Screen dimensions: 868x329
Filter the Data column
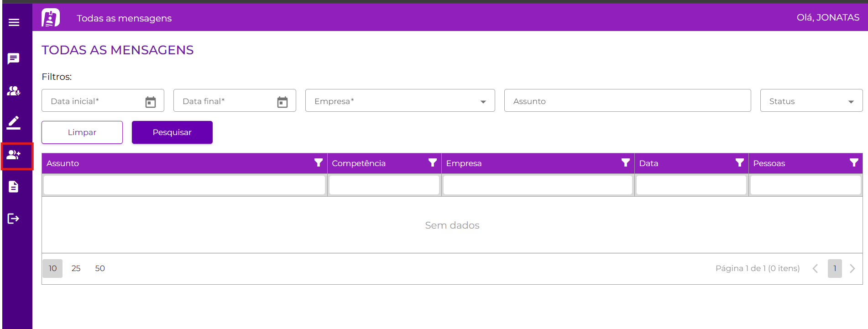point(740,162)
